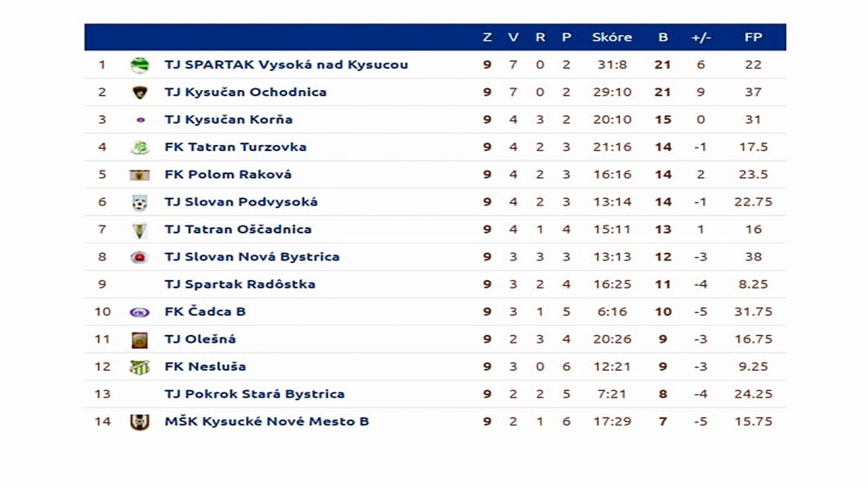Click the TJ Slovan Nová Bystrica red crest
The image size is (868, 488).
point(140,257)
